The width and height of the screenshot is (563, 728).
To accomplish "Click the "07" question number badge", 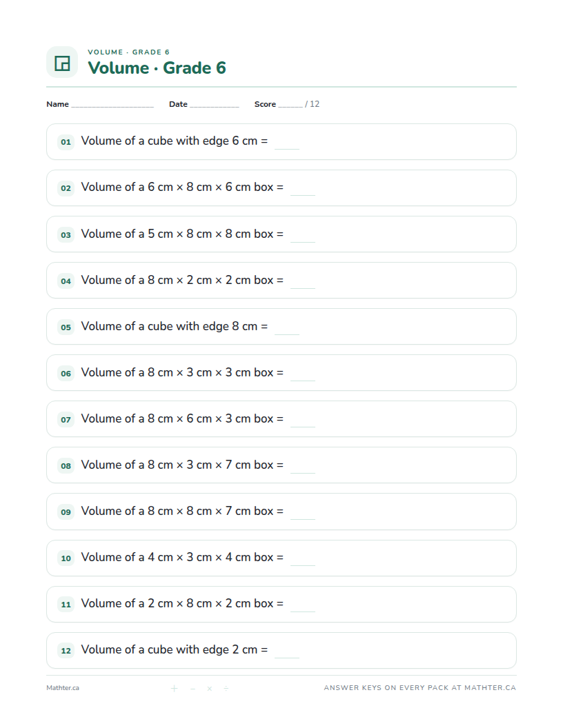I will (66, 420).
